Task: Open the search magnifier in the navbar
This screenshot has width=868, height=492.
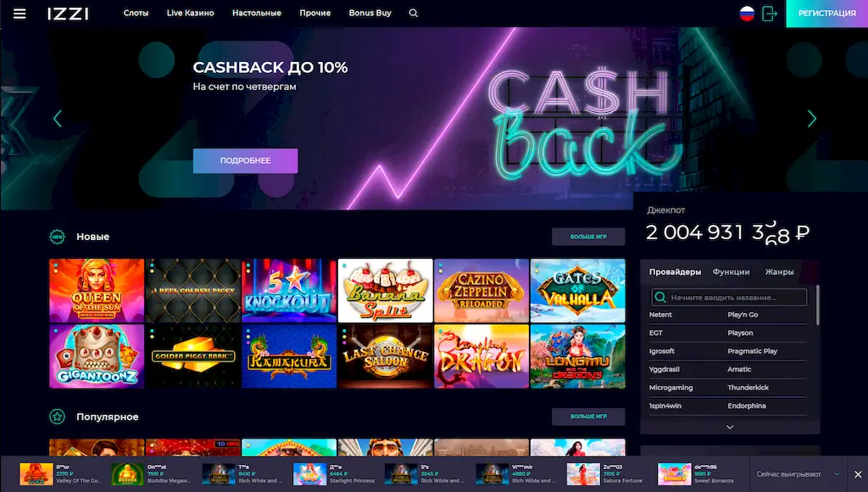Action: pos(413,13)
